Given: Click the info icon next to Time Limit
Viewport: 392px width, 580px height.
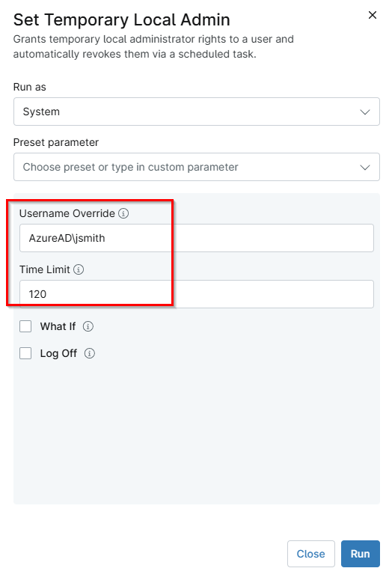Looking at the screenshot, I should [79, 269].
